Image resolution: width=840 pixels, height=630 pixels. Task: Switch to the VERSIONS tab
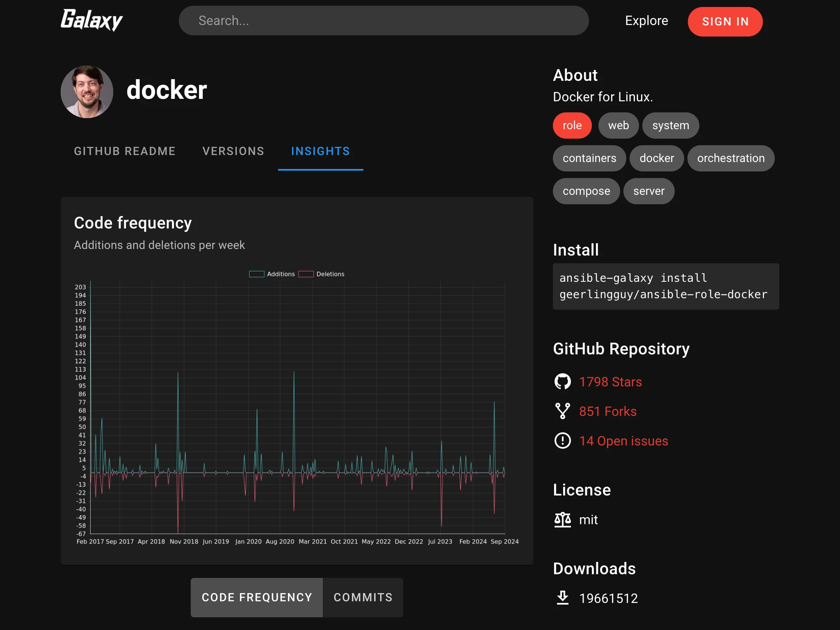tap(233, 151)
